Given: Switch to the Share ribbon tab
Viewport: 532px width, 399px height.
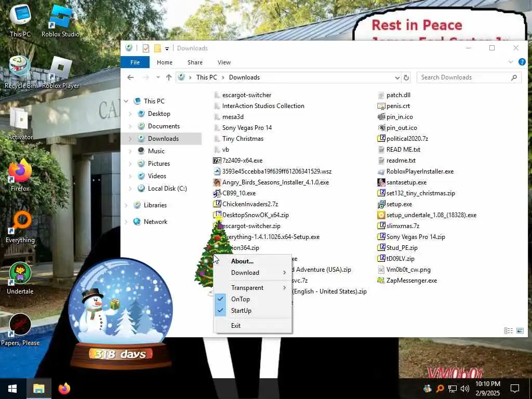Looking at the screenshot, I should 195,62.
